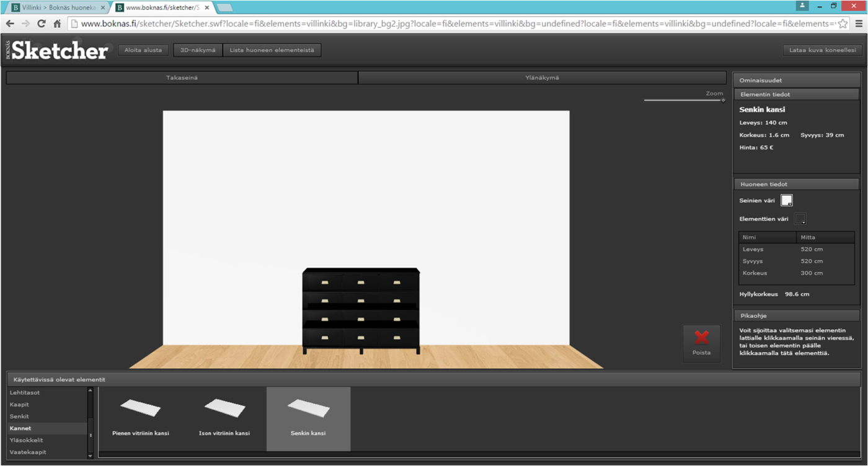
Task: Open the Seinien väri wall color picker
Action: (x=786, y=200)
